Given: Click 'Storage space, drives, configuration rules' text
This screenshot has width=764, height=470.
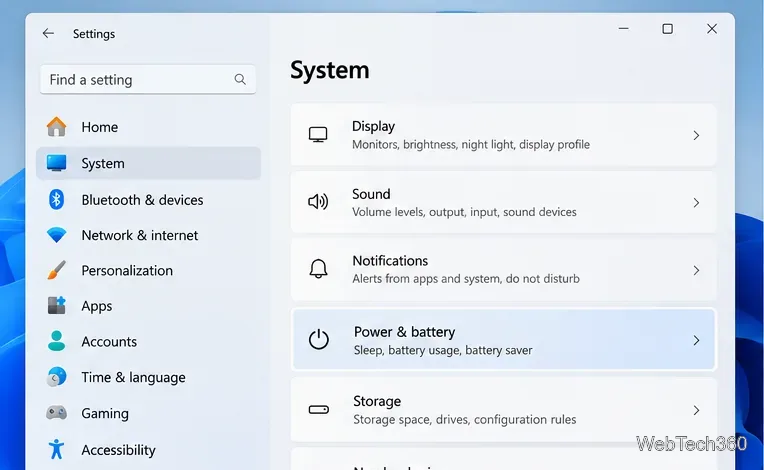Looking at the screenshot, I should 465,419.
